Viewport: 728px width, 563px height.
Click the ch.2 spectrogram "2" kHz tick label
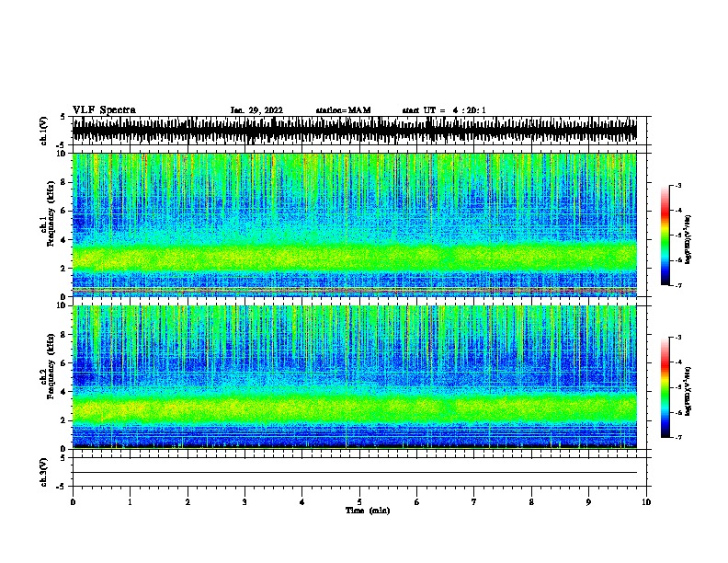63,420
